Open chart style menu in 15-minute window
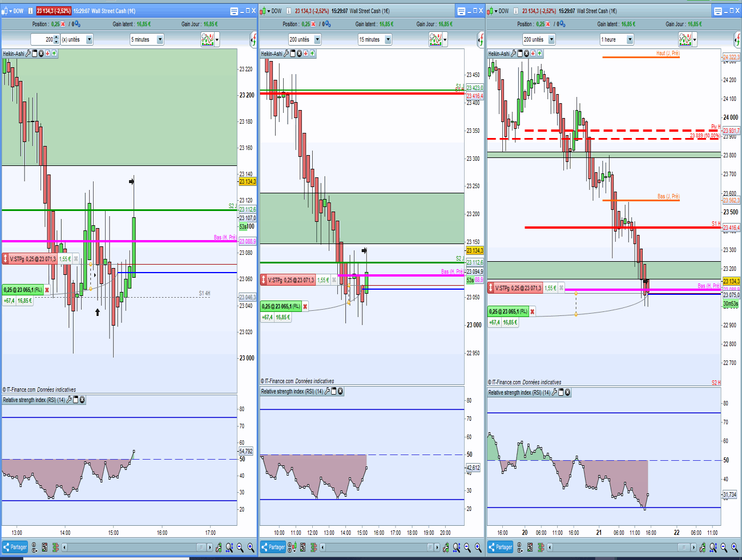The image size is (742, 560). [x=265, y=11]
